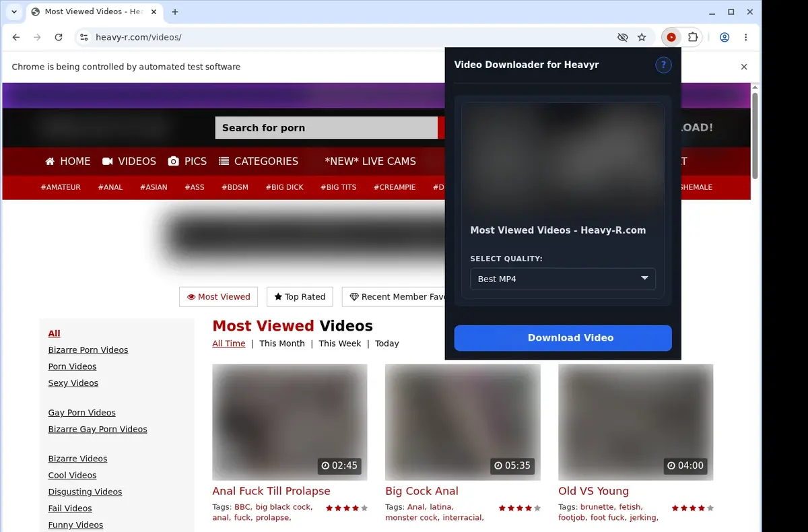The width and height of the screenshot is (808, 532).
Task: Click the red video downloader extension icon
Action: pos(671,38)
